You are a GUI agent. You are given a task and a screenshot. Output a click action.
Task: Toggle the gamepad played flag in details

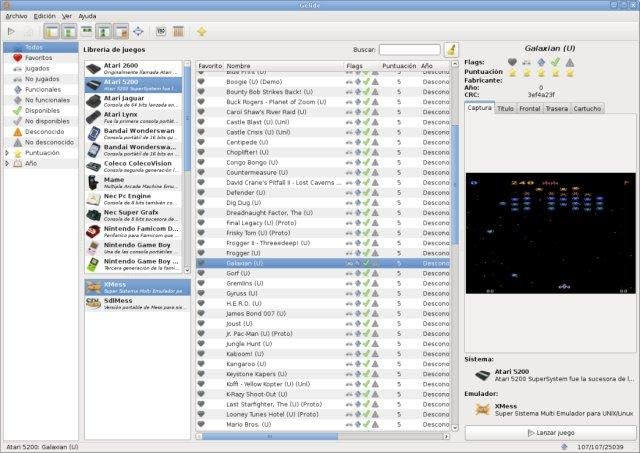click(527, 62)
